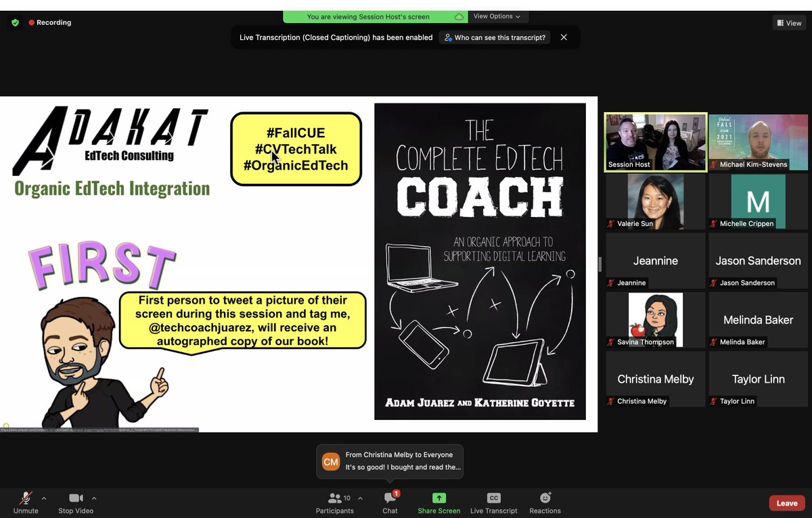Open the View Options dropdown

pos(497,16)
